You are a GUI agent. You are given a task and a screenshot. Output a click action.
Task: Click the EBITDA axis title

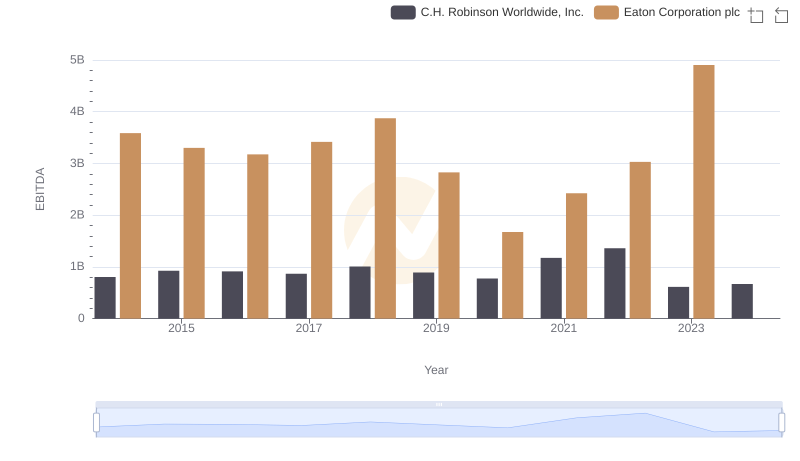pyautogui.click(x=40, y=189)
